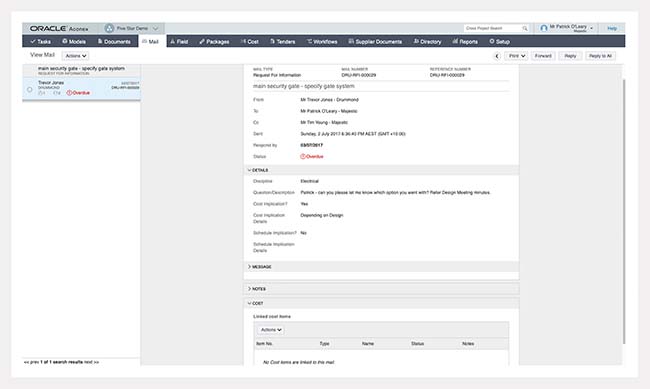Viewport: 650px width, 389px height.
Task: Click the Tasks checkmark icon
Action: pos(33,41)
